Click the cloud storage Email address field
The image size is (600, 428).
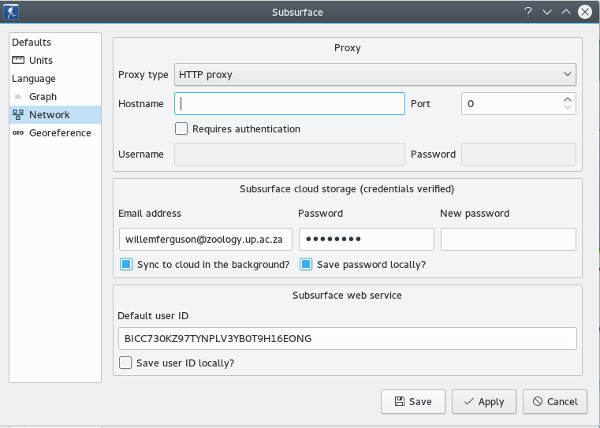tap(205, 239)
